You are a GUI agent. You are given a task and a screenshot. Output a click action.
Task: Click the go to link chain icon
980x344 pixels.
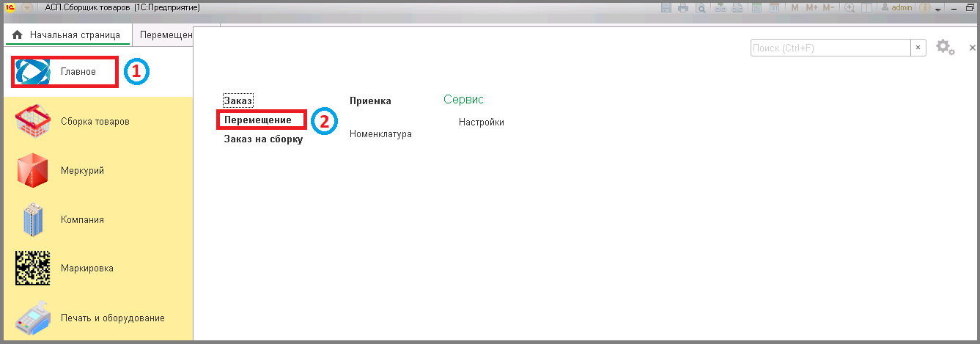point(737,7)
